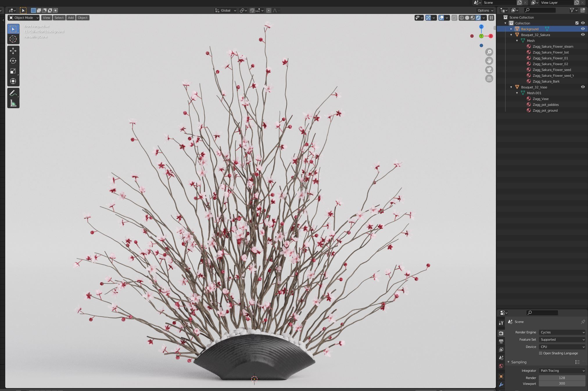The image size is (588, 391).
Task: Switch to wireframe viewport shading
Action: pyautogui.click(x=461, y=18)
